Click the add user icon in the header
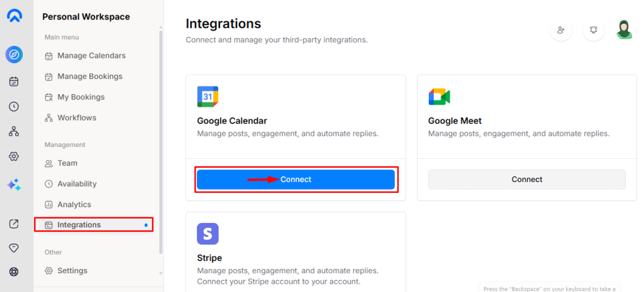644x292 pixels. pyautogui.click(x=561, y=30)
